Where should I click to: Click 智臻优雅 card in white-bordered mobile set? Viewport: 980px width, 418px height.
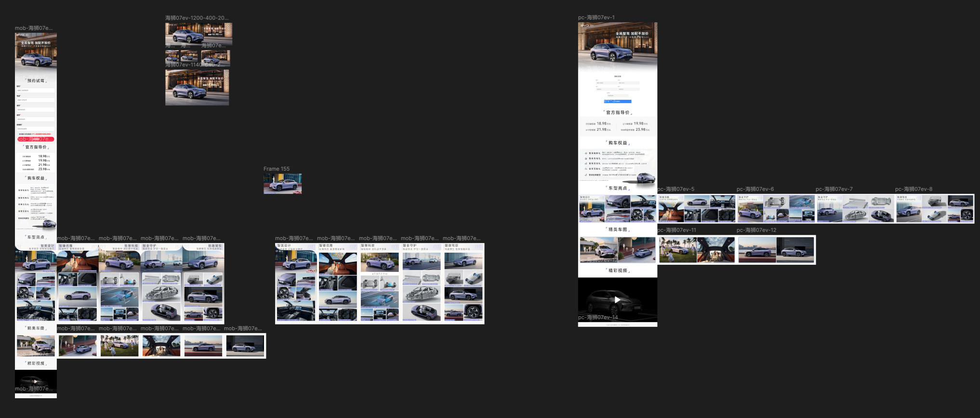(x=338, y=283)
